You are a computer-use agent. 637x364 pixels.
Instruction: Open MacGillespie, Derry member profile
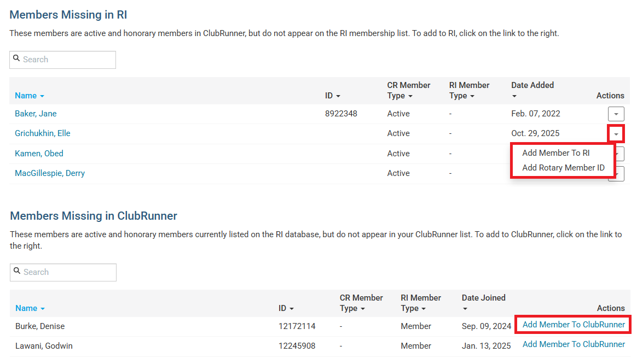pos(49,173)
